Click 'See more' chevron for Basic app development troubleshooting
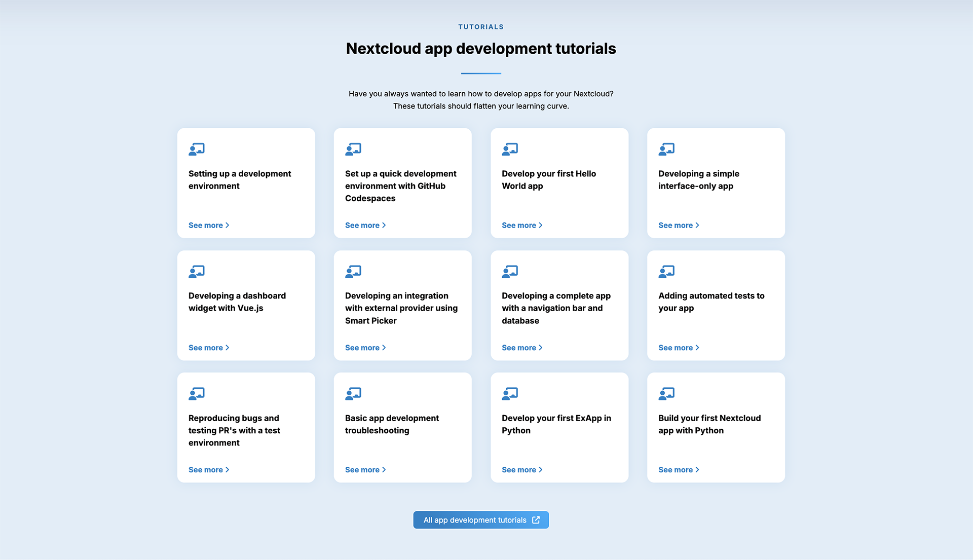 pyautogui.click(x=384, y=470)
